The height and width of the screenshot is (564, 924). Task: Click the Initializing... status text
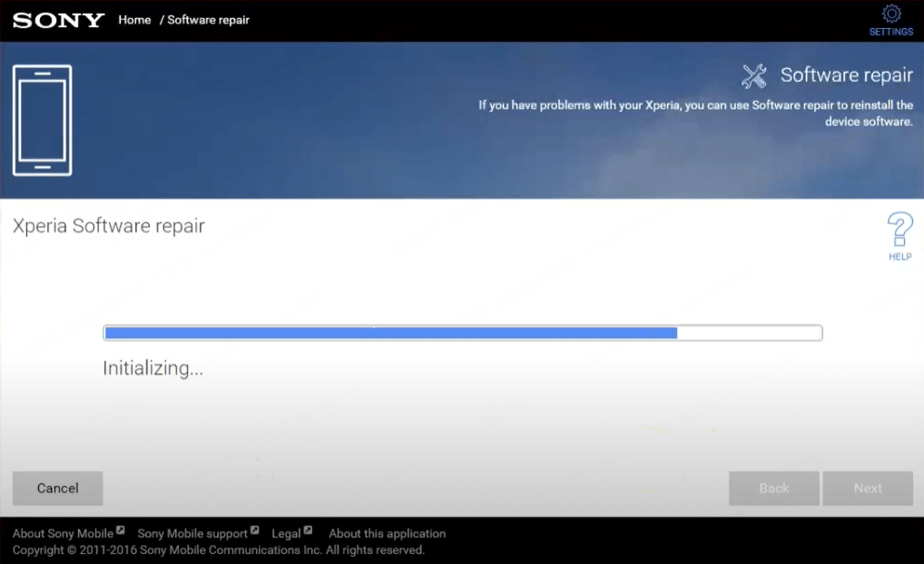tap(152, 369)
